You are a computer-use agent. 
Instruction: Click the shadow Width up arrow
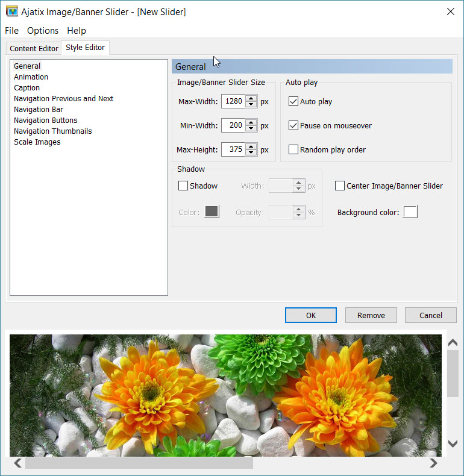(299, 183)
